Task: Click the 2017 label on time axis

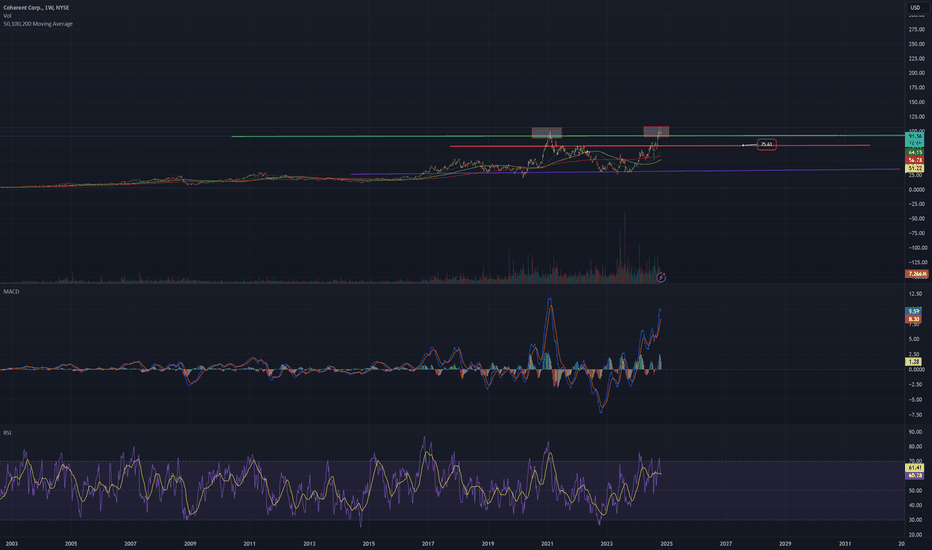Action: 428,543
